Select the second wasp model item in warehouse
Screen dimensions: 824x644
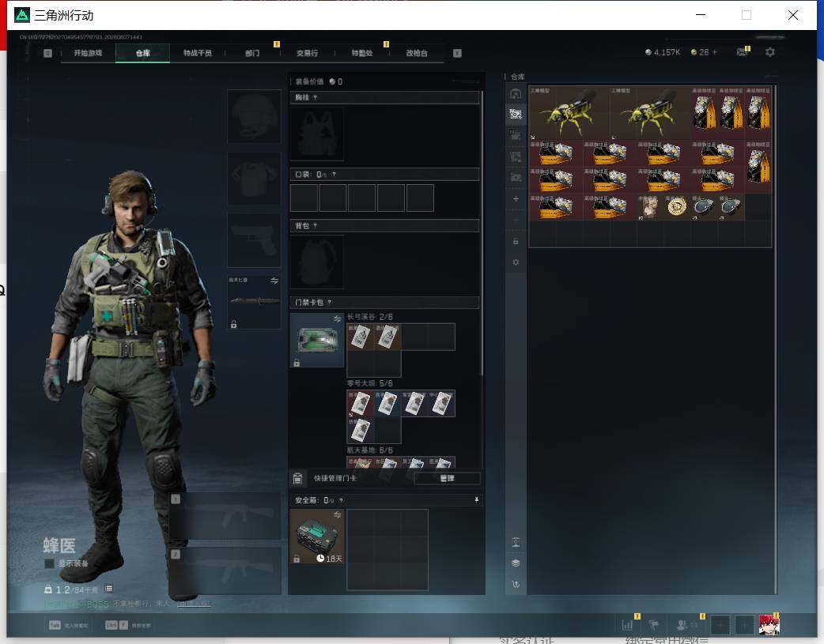pos(650,113)
